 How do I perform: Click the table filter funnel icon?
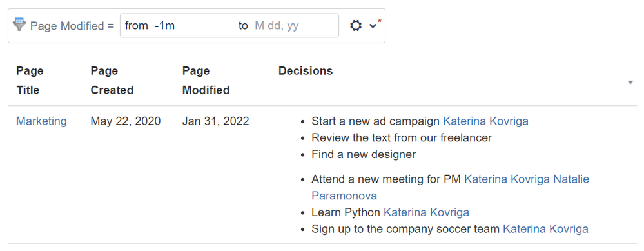click(x=19, y=25)
